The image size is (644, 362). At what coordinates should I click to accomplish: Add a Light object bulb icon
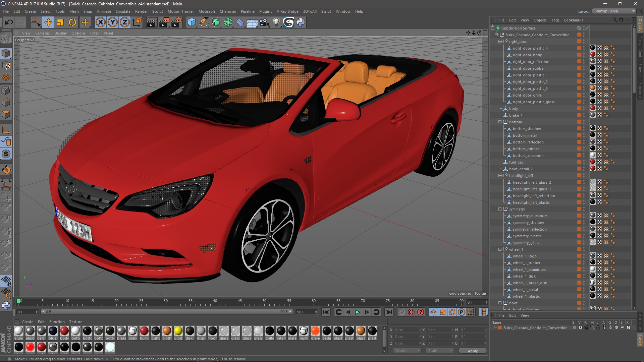(x=276, y=22)
